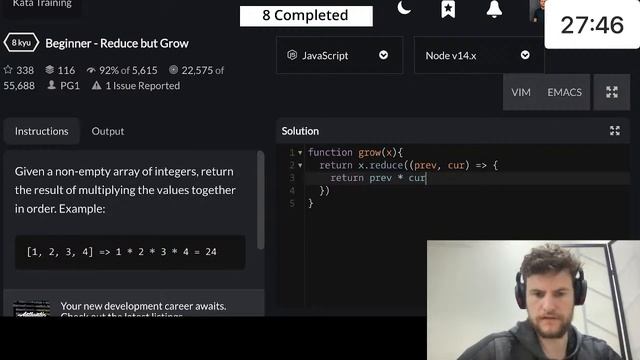Open the bookmarks star icon
Screen dimensions: 640x360
pyautogui.click(x=448, y=9)
